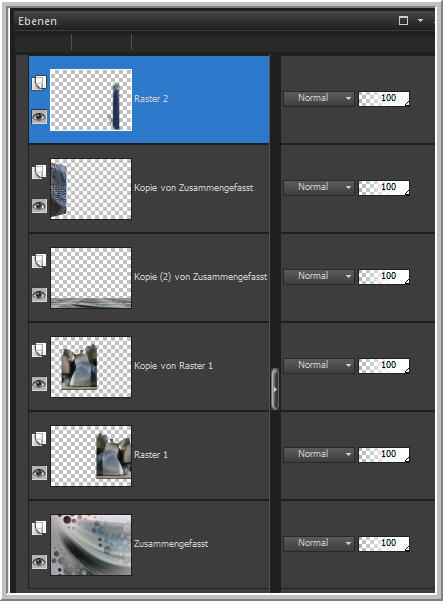Viewport: 443px width, 601px height.
Task: Click layer type icon of Raster 1
Action: [x=39, y=438]
